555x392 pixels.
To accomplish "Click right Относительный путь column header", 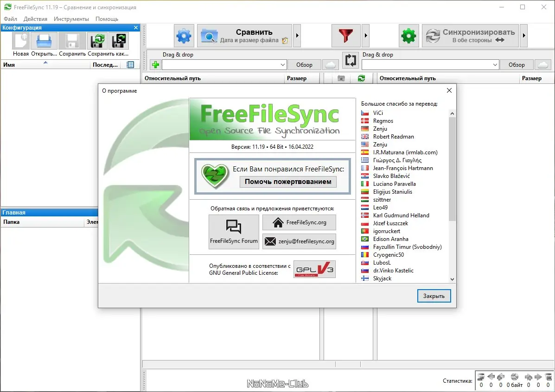I will (448, 78).
